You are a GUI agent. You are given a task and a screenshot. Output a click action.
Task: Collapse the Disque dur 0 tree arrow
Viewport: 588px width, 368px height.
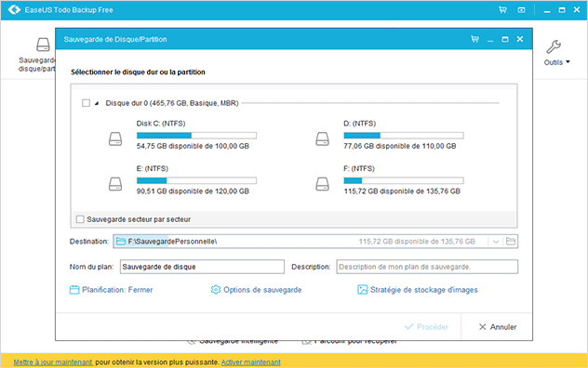coord(97,103)
